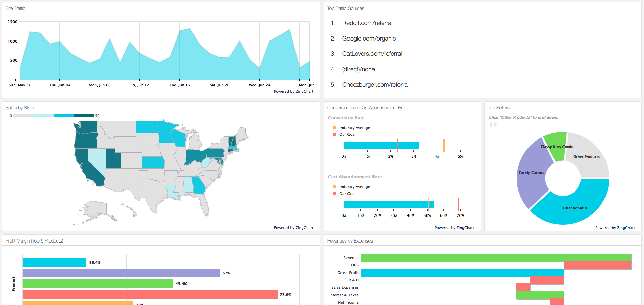Click the gray lowest segment of map color scale
Image resolution: width=644 pixels, height=305 pixels.
[x=23, y=116]
